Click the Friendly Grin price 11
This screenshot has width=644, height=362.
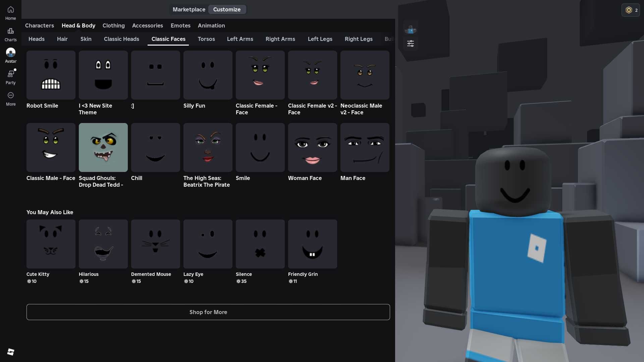pos(293,281)
